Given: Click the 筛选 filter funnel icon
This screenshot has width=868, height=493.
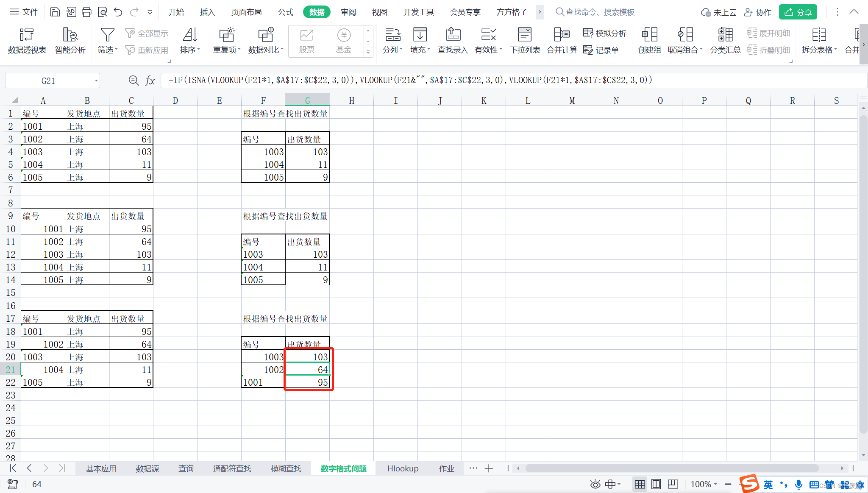Looking at the screenshot, I should pos(108,35).
